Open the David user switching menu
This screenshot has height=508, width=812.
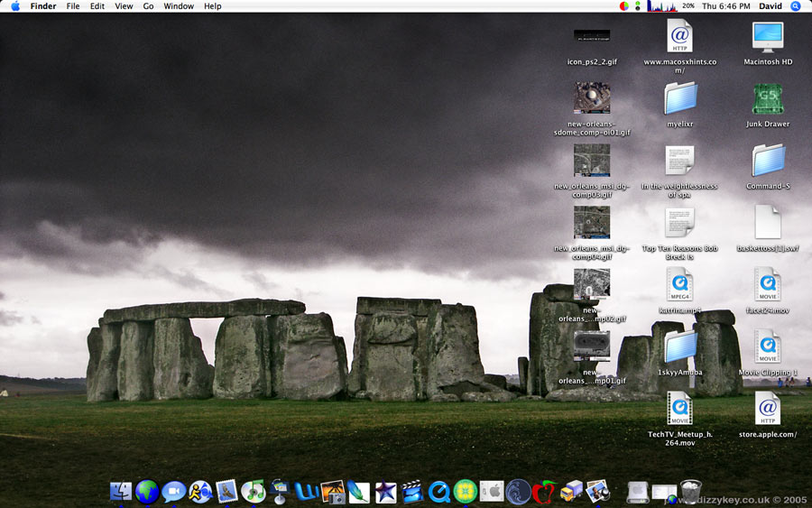(770, 6)
